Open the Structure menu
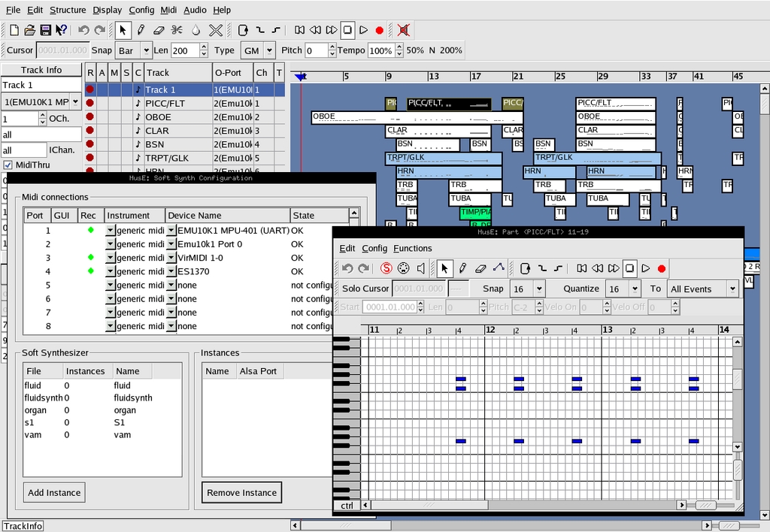 [68, 10]
